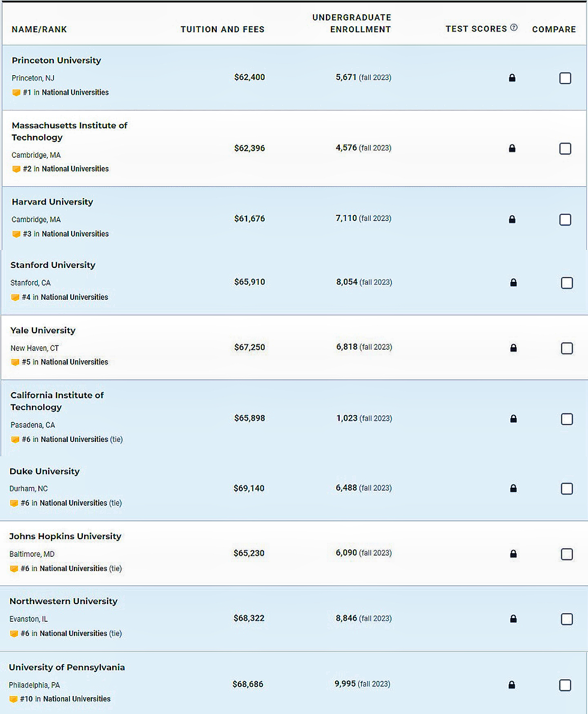The image size is (588, 714).
Task: Click '#2 in National Universities' ranking link
Action: 66,169
